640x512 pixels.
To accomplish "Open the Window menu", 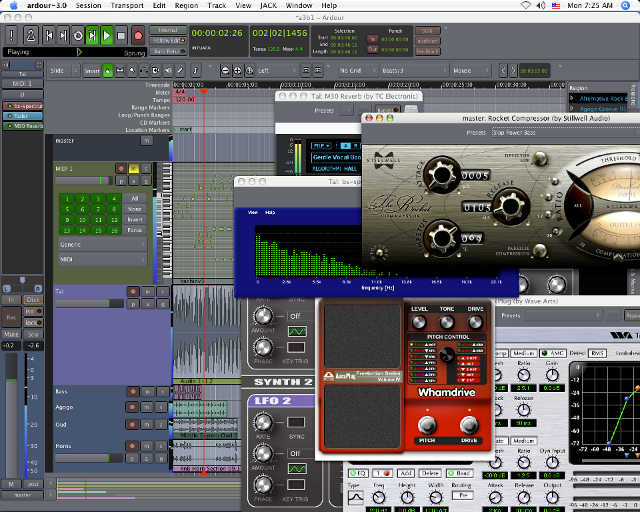I will (x=299, y=5).
